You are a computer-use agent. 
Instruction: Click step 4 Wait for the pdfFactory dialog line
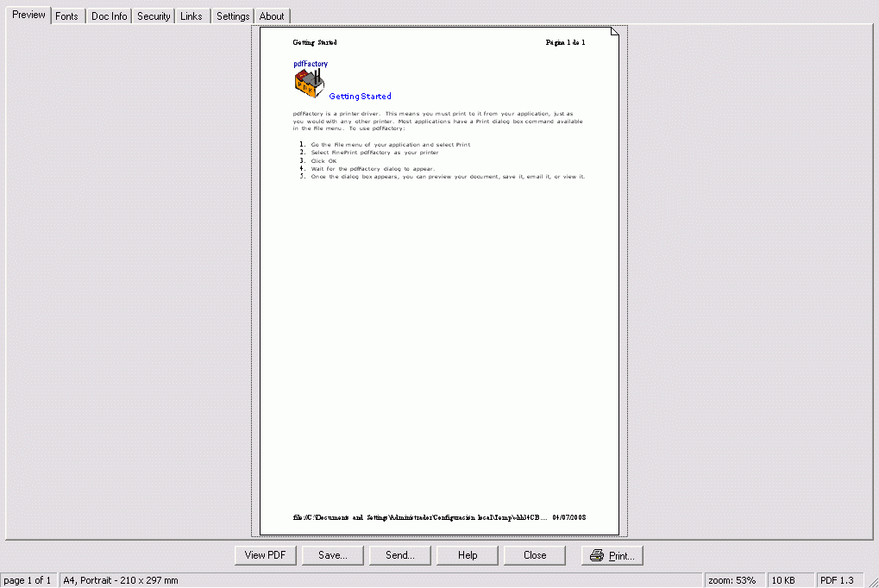coord(373,169)
